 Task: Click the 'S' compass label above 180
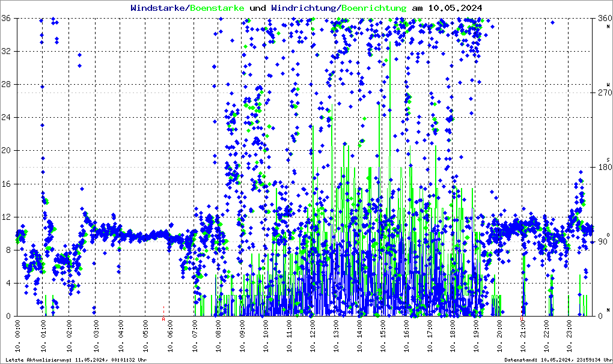(x=608, y=159)
